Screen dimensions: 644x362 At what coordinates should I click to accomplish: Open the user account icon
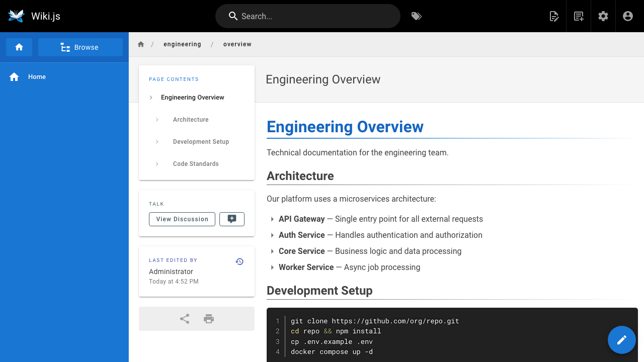coord(628,16)
